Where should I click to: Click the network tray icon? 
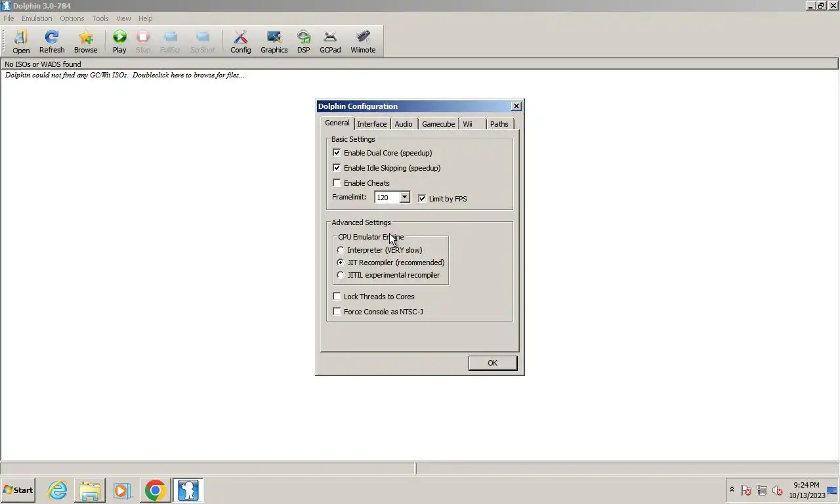pos(762,490)
